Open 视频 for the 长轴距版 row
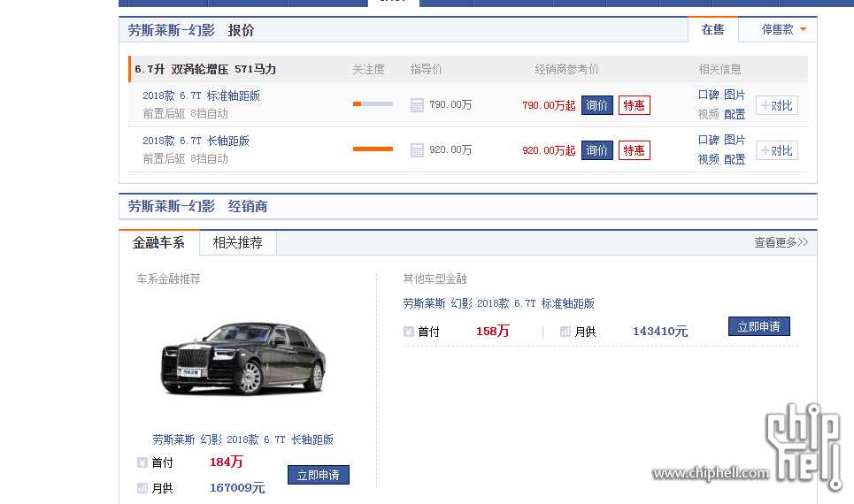The height and width of the screenshot is (504, 854). [708, 159]
